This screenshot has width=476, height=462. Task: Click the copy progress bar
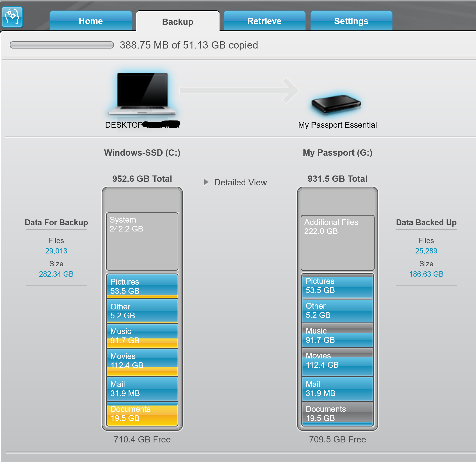point(62,45)
